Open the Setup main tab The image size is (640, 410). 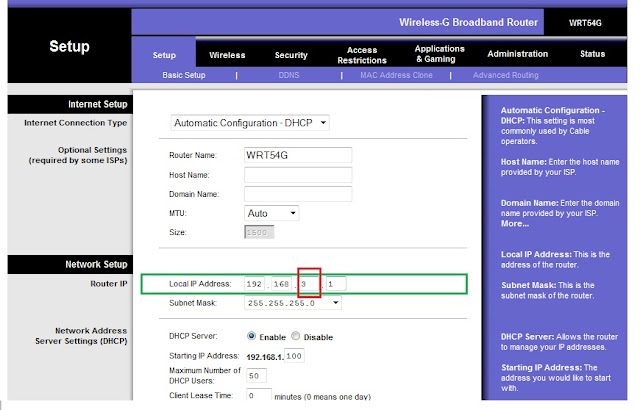pyautogui.click(x=164, y=55)
